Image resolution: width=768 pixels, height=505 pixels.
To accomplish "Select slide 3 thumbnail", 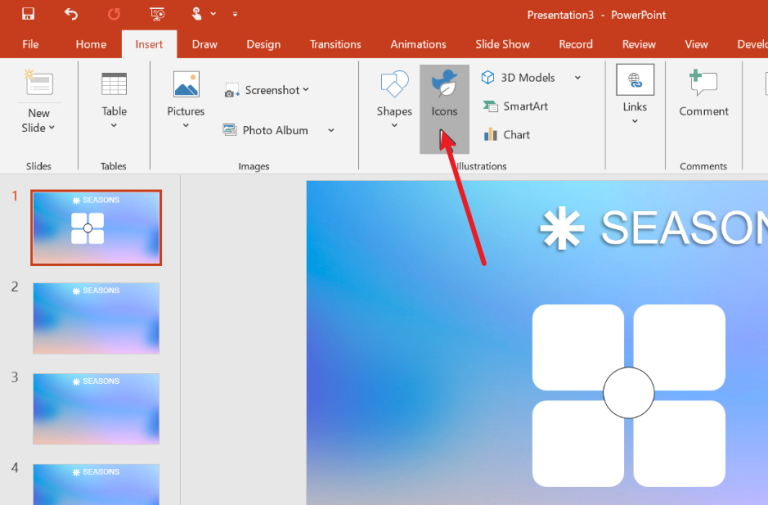I will point(96,409).
